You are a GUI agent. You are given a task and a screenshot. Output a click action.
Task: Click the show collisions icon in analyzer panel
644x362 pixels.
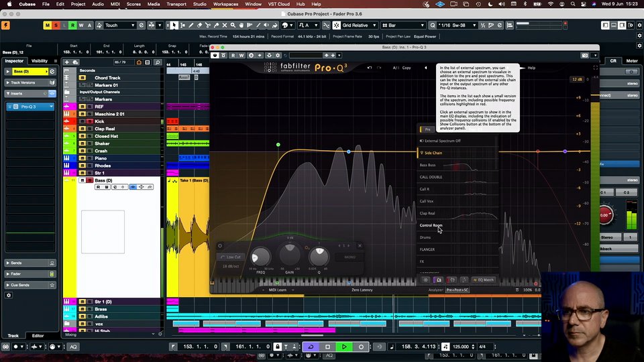coord(451,280)
